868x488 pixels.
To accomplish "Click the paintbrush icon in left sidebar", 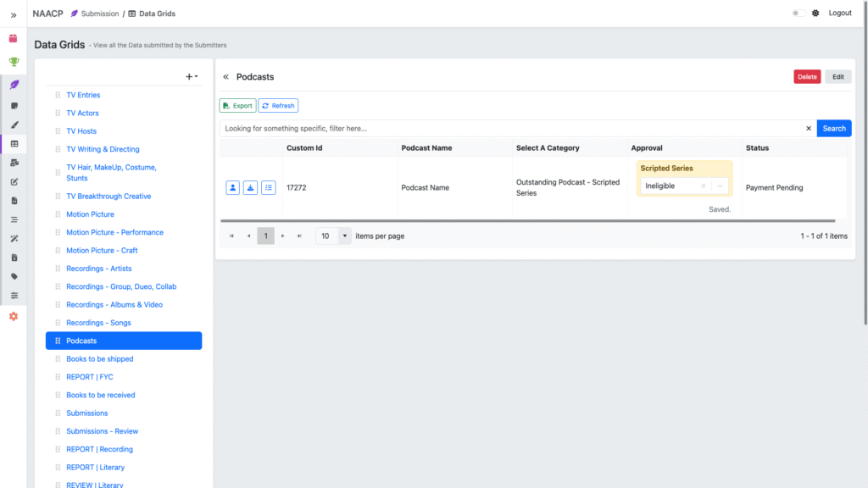I will [x=14, y=125].
